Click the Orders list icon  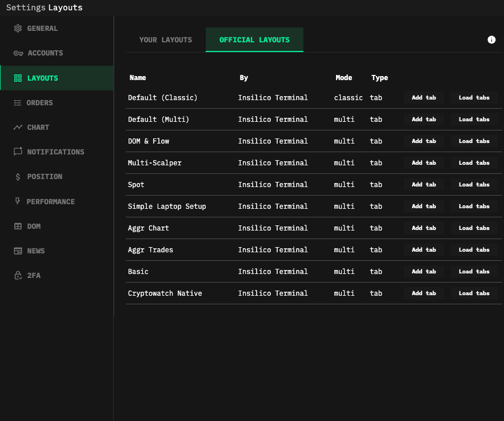18,102
